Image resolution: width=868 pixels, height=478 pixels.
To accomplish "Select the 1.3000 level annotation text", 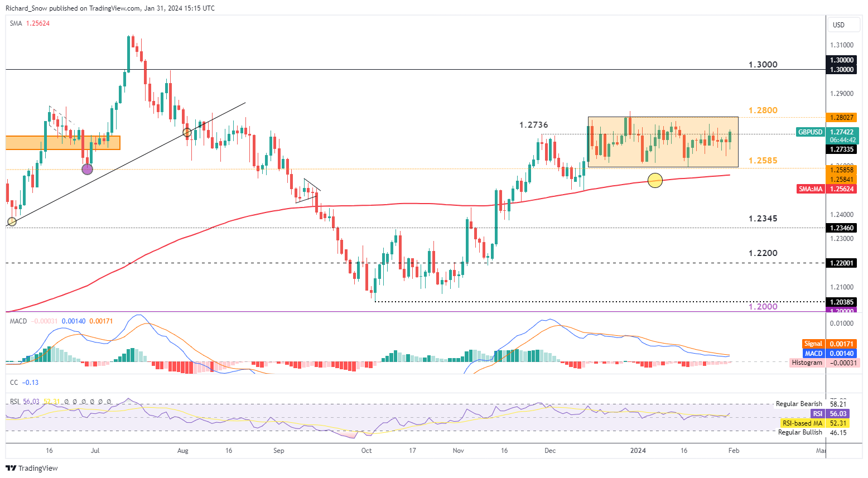I will point(763,65).
